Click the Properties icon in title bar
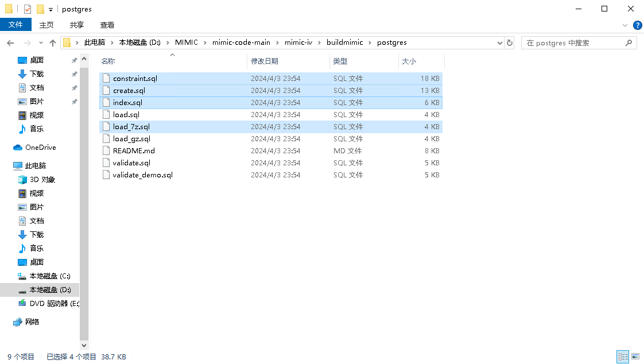 [x=27, y=9]
